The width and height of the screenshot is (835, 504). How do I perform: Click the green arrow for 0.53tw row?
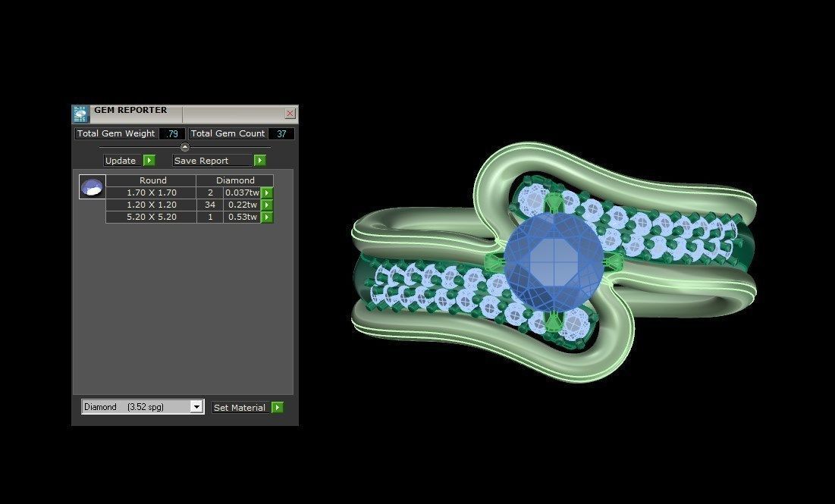[x=267, y=218]
